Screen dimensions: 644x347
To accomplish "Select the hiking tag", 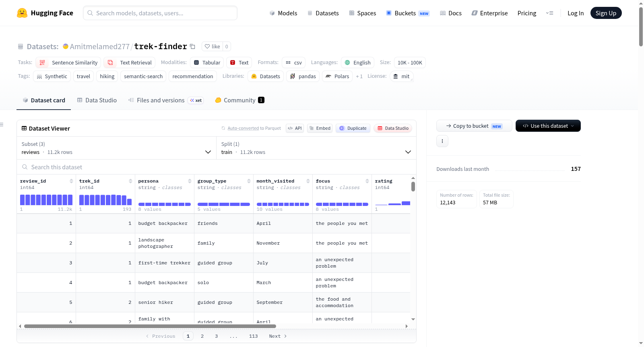I will 107,76.
